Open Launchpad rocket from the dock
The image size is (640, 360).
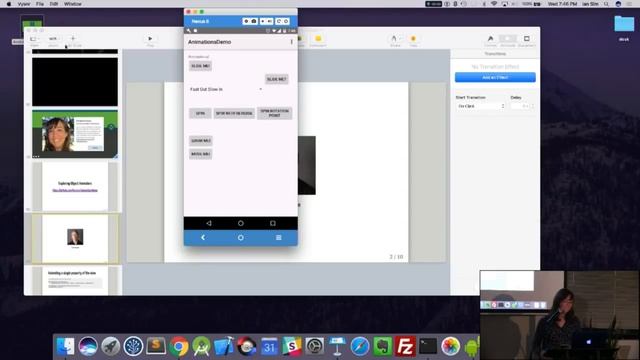tap(111, 346)
